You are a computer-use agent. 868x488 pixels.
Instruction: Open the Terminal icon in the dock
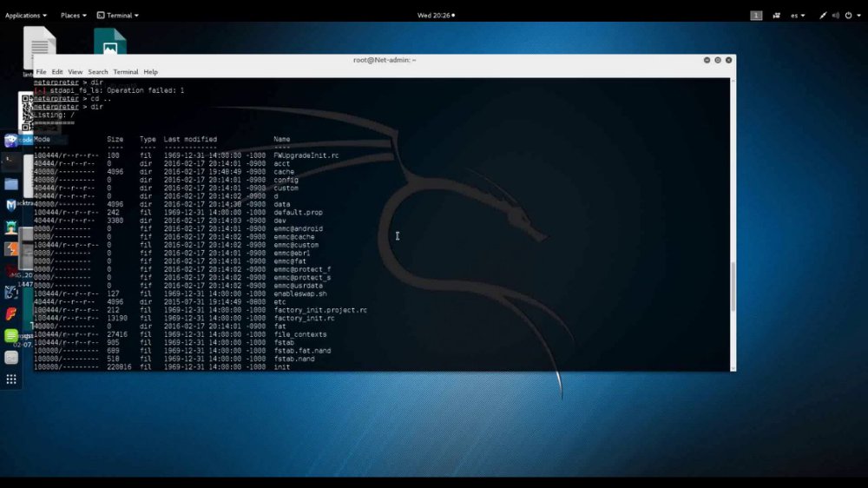(11, 162)
